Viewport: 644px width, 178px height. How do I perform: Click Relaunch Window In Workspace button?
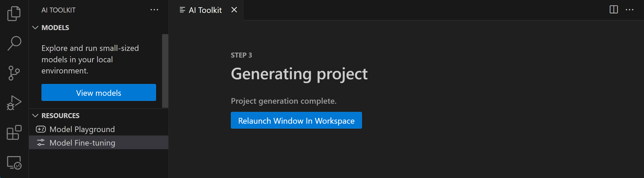click(296, 120)
